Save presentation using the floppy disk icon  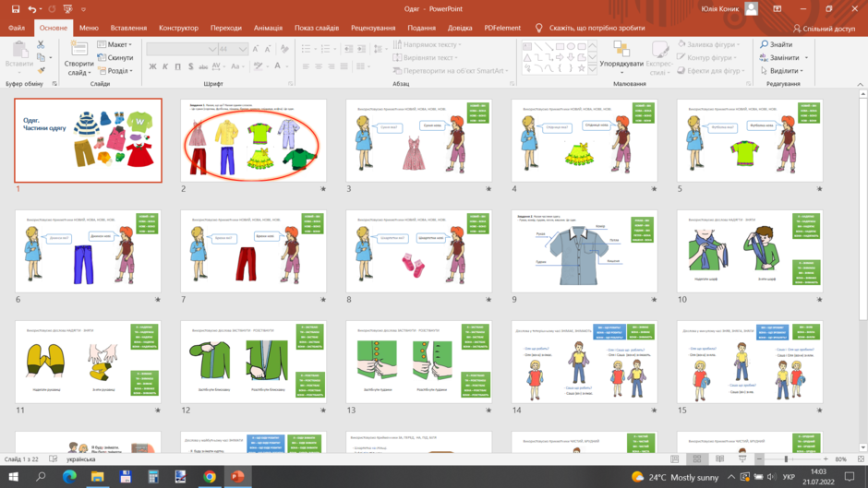pos(16,9)
